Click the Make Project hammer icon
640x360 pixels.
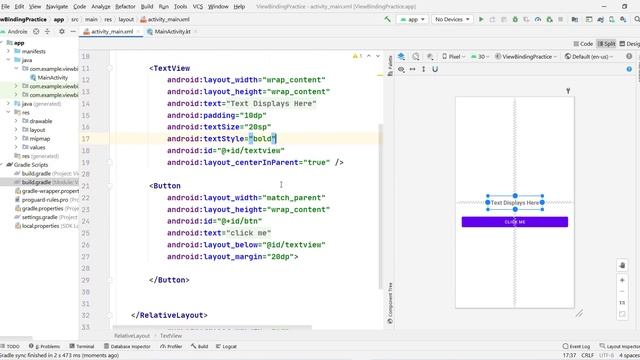point(387,19)
